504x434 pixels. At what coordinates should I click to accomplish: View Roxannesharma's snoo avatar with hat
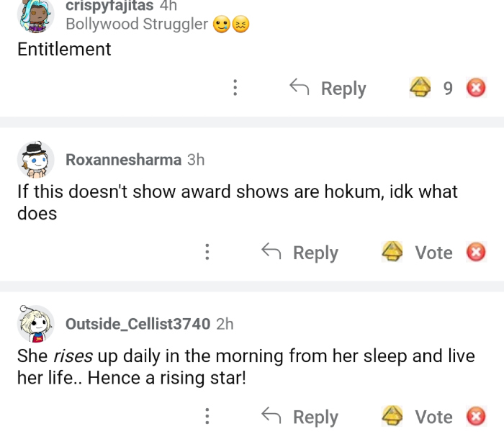(35, 160)
